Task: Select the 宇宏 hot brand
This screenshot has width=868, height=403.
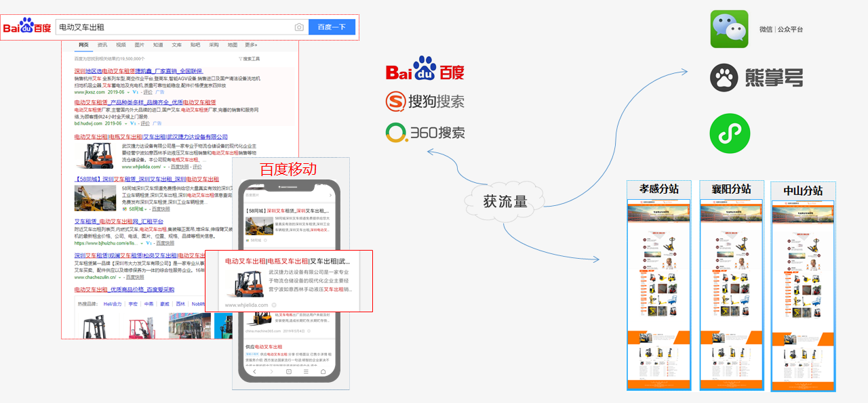Action: click(133, 304)
